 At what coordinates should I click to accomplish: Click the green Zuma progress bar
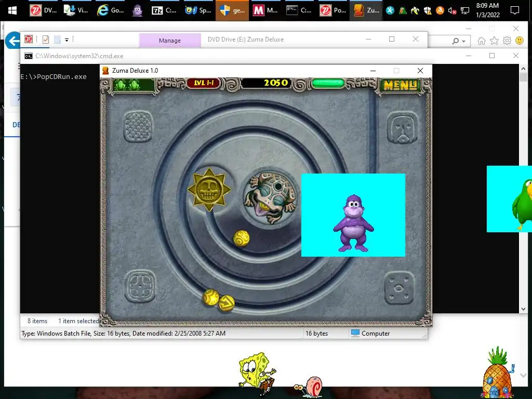pos(328,83)
